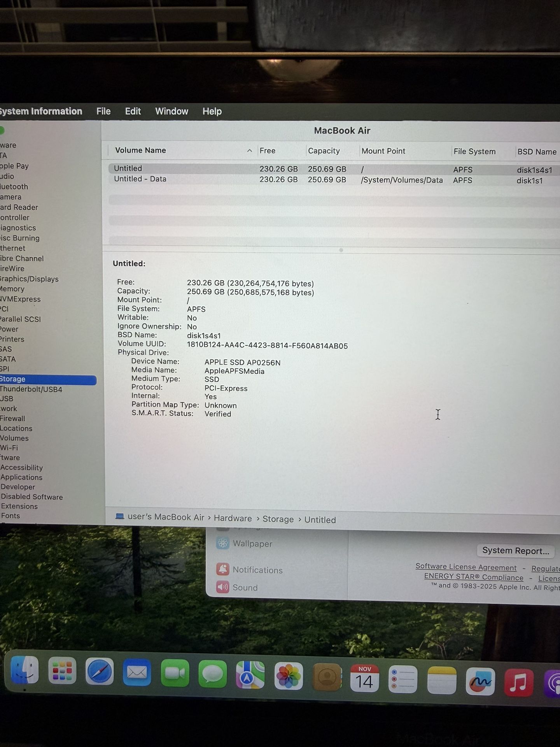Click Sound icon in System Settings

point(223,587)
